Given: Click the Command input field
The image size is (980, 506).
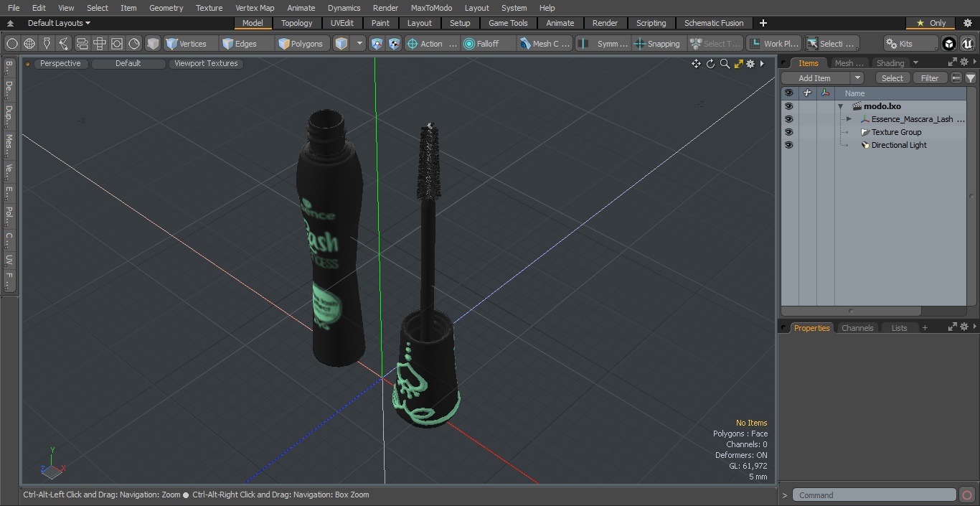Looking at the screenshot, I should [875, 495].
